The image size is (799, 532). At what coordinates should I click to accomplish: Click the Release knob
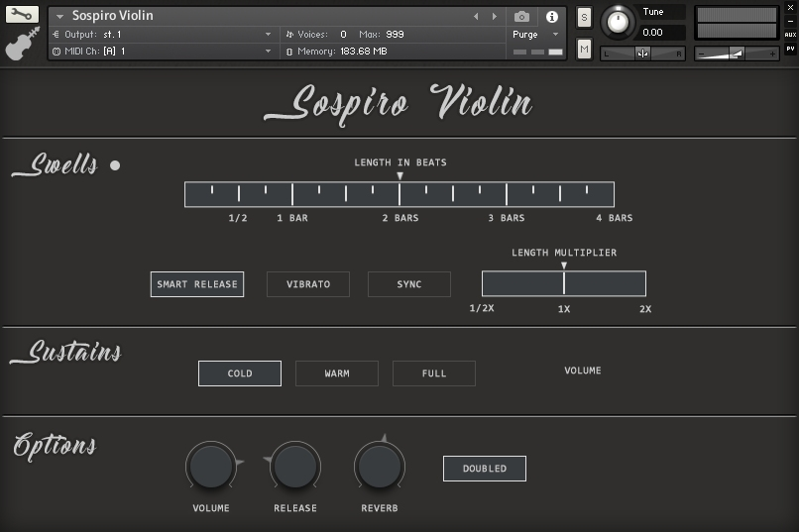click(295, 466)
